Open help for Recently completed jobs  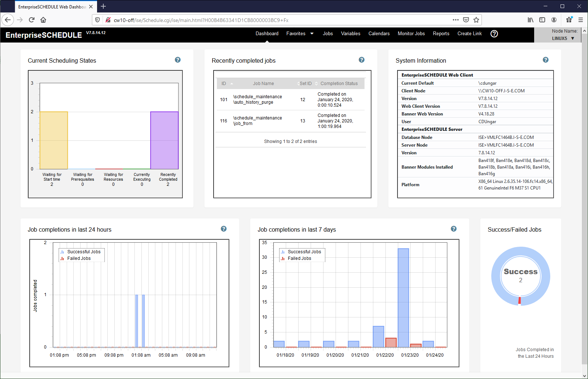point(362,60)
